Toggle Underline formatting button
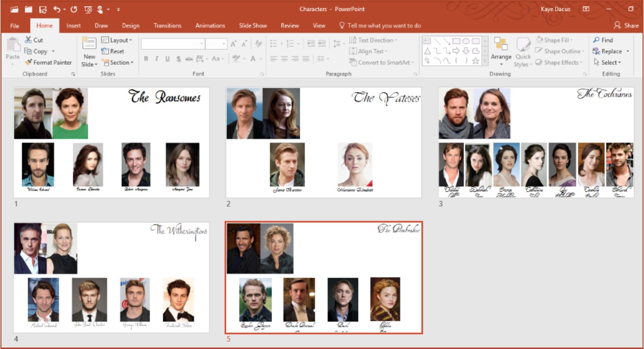644x349 pixels. (167, 59)
